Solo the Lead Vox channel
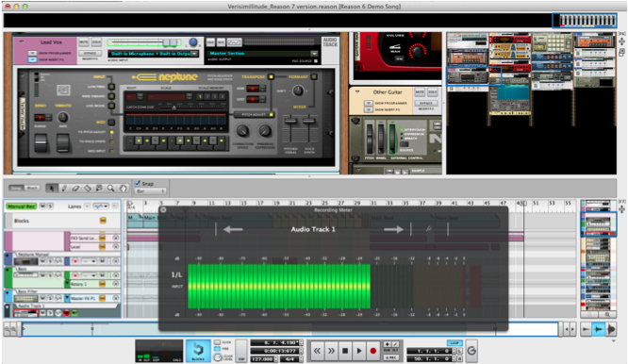Screen dimensions: 628x364 click(x=96, y=42)
